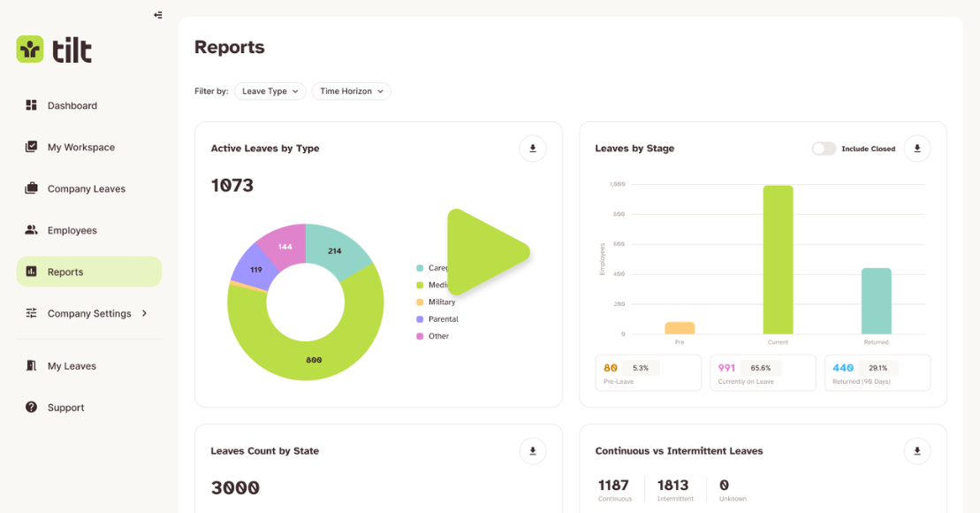Viewport: 980px width, 513px height.
Task: Click the 0 Unknown count
Action: 724,485
